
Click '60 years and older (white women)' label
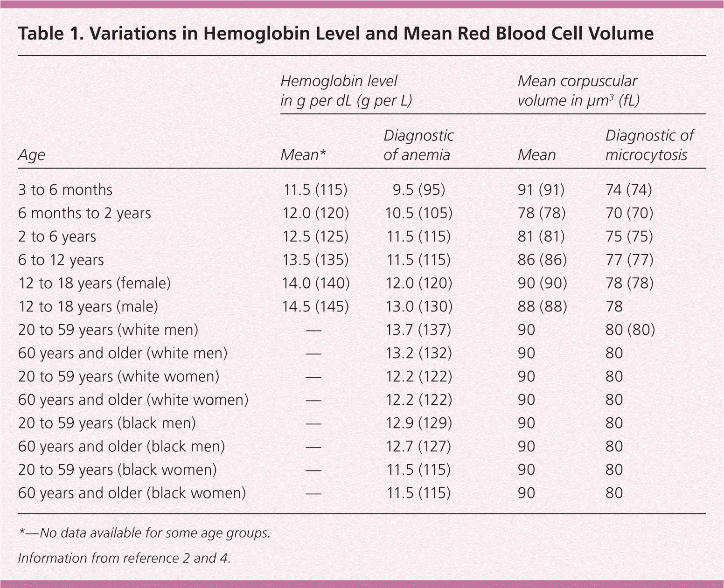133,400
